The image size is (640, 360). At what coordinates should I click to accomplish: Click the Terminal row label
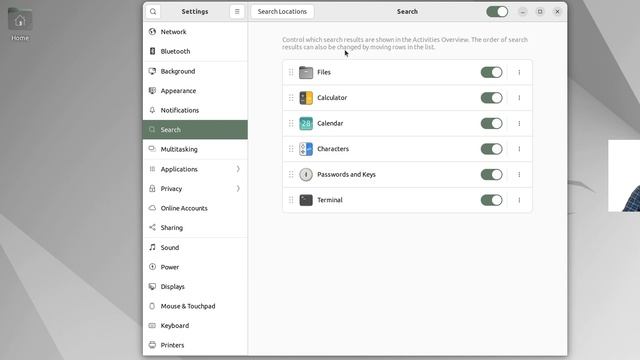329,200
